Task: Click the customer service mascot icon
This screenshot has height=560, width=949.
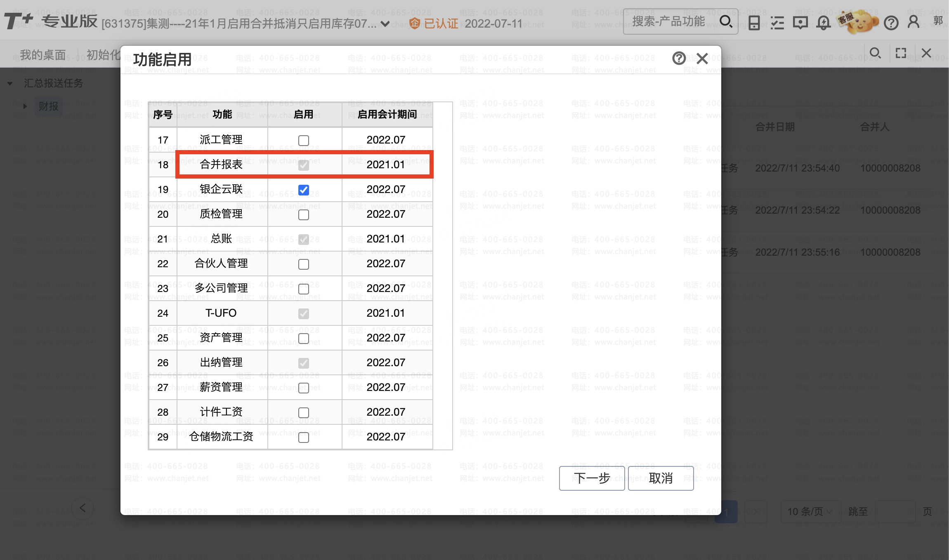Action: pos(857,21)
